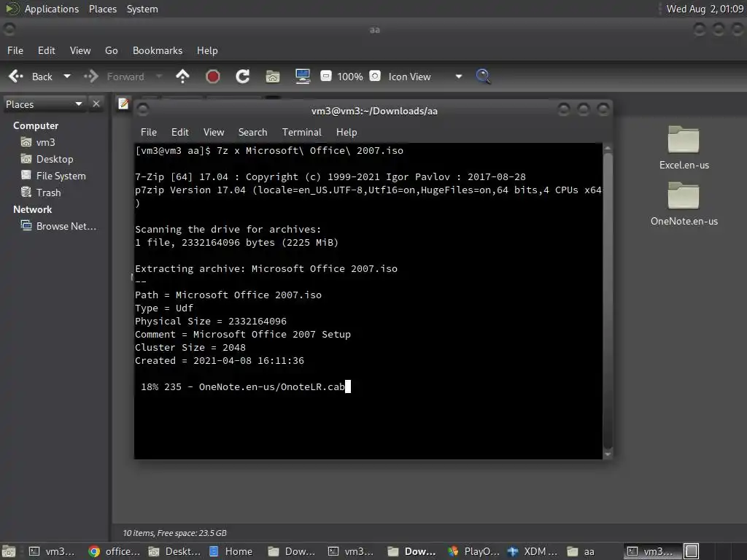Click the Up arrow toolbar icon
This screenshot has width=747, height=560.
(x=182, y=77)
